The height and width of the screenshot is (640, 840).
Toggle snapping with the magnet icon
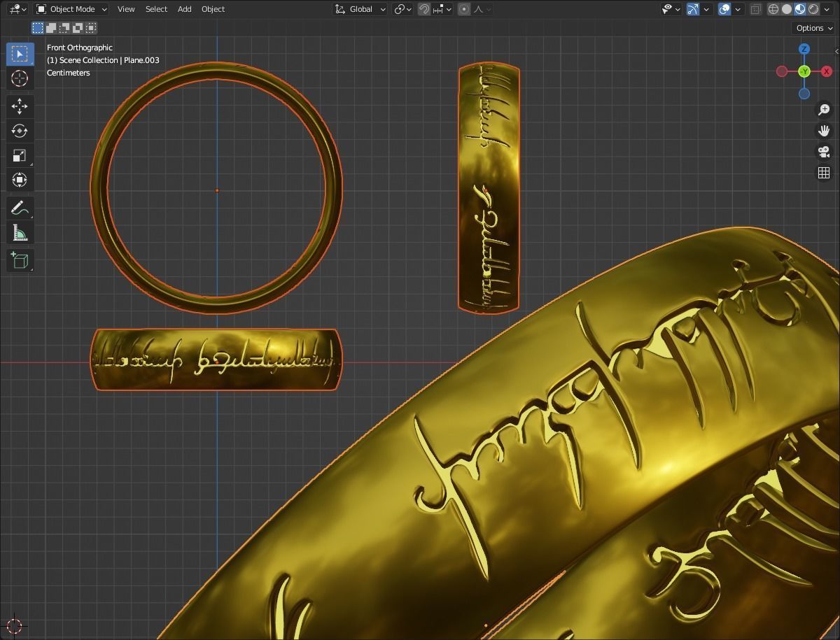pos(423,9)
